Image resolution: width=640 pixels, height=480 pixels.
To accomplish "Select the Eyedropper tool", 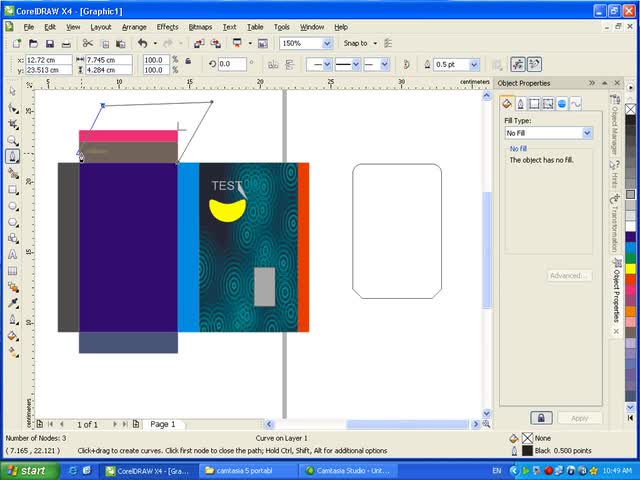I will coord(13,302).
